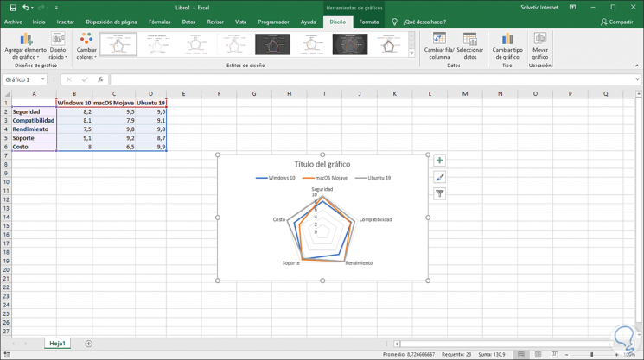644x360 pixels.
Task: Click the Compartir share button
Action: [616, 22]
